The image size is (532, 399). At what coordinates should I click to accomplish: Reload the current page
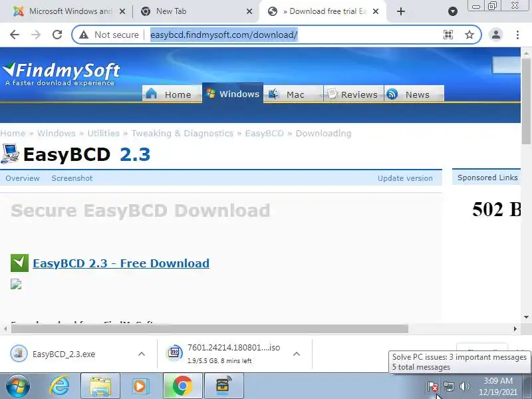coord(57,35)
